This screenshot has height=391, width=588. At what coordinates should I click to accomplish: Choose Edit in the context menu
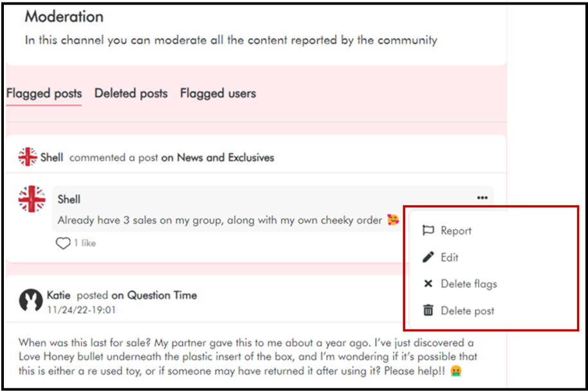450,257
